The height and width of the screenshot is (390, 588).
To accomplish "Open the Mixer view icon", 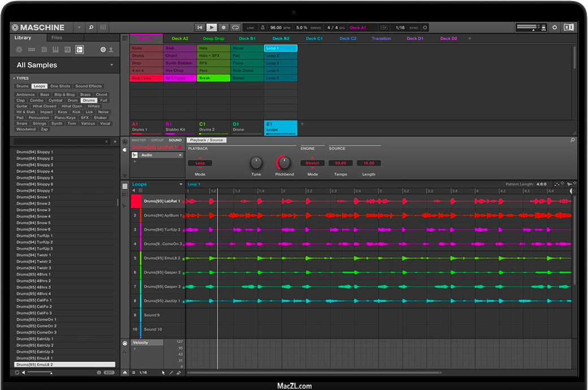I will (103, 27).
